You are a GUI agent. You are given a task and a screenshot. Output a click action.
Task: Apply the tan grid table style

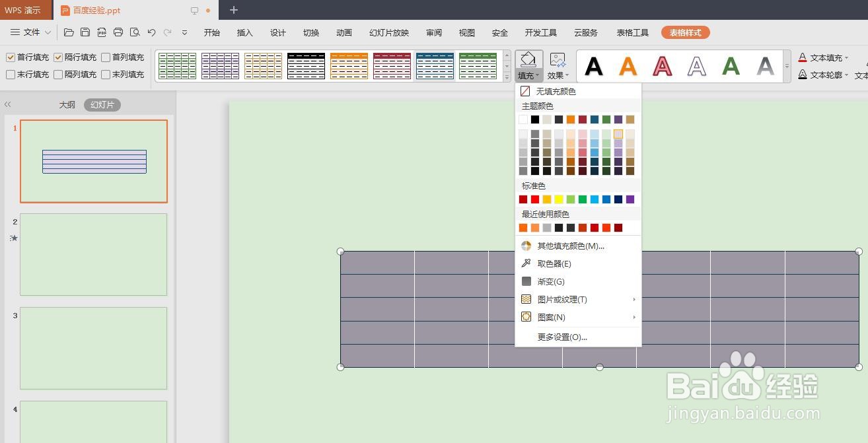pyautogui.click(x=263, y=66)
